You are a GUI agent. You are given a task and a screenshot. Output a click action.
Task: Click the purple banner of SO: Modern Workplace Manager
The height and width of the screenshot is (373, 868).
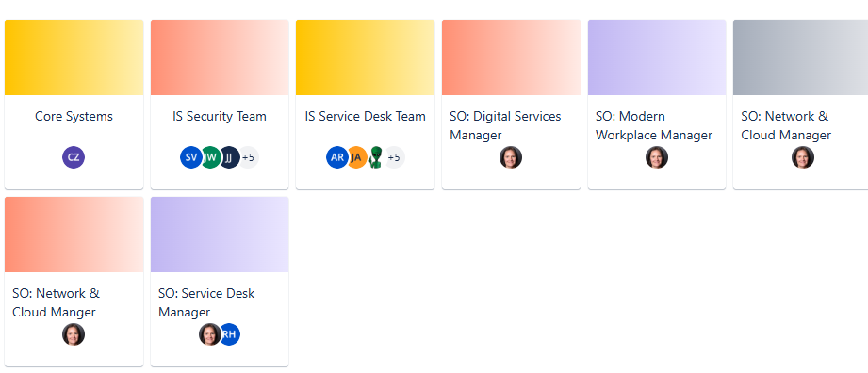(x=657, y=57)
